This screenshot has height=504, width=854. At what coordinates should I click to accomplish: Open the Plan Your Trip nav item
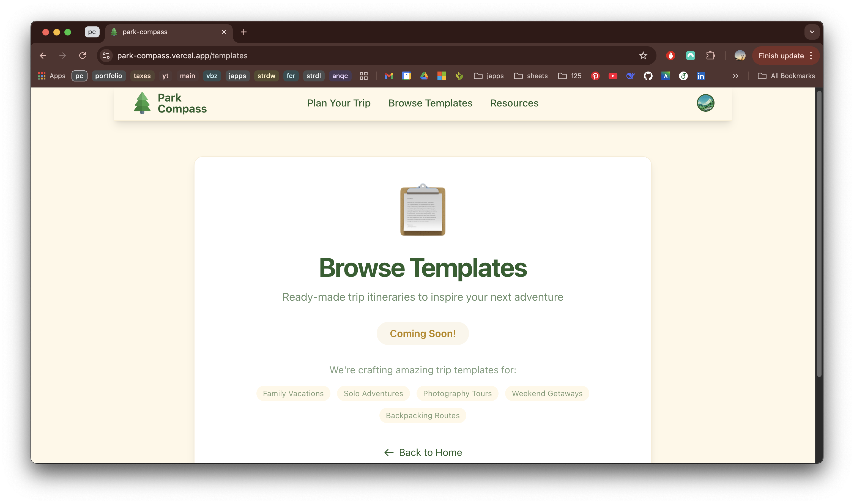coord(338,103)
